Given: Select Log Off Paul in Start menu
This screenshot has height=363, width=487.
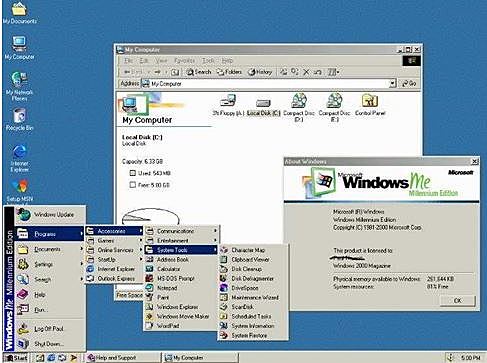Looking at the screenshot, I should [49, 329].
